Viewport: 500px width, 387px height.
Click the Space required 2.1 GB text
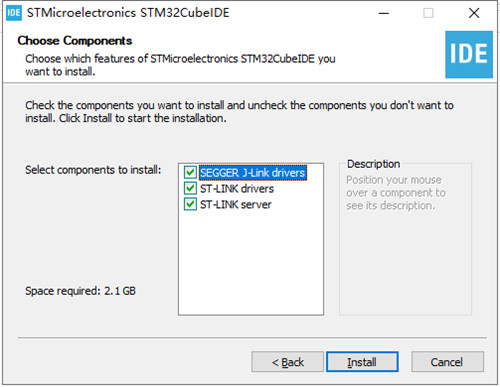(80, 291)
